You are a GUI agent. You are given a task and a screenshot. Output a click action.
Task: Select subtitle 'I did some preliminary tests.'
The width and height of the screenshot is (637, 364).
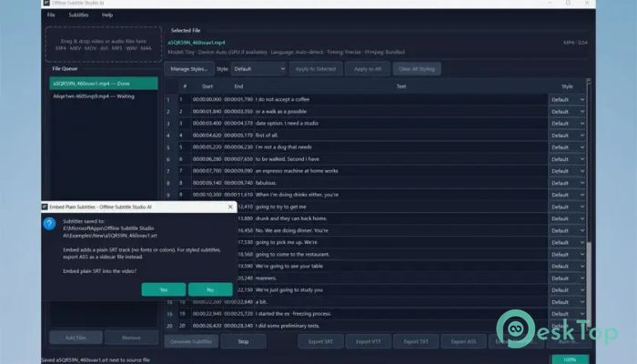[288, 326]
